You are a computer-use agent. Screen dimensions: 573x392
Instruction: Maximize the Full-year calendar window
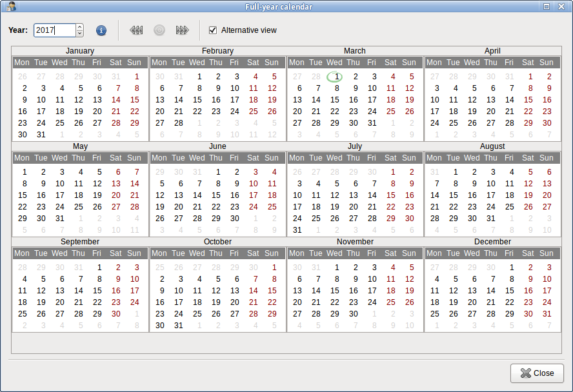pos(547,6)
